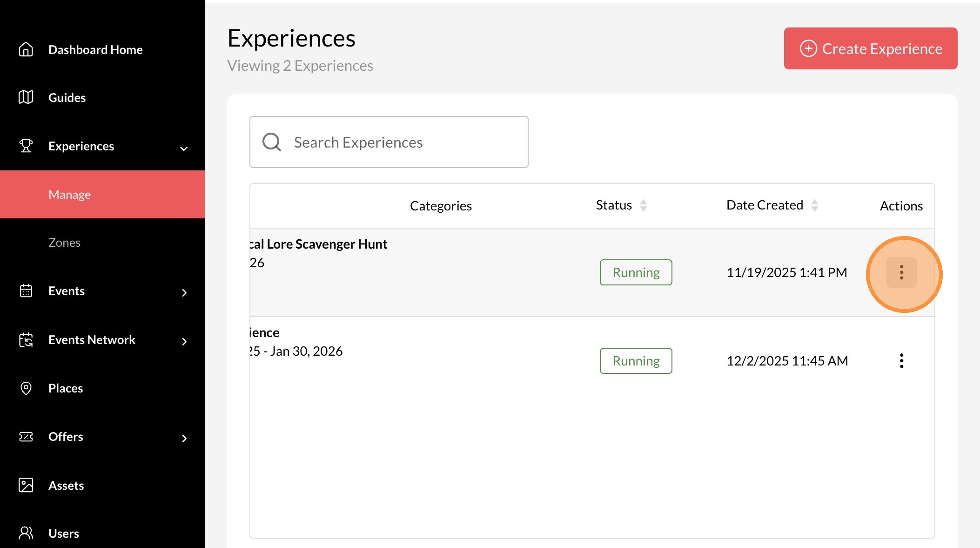Screen dimensions: 980x548
Task: Expand the Events Network submenu arrow
Action: point(184,342)
